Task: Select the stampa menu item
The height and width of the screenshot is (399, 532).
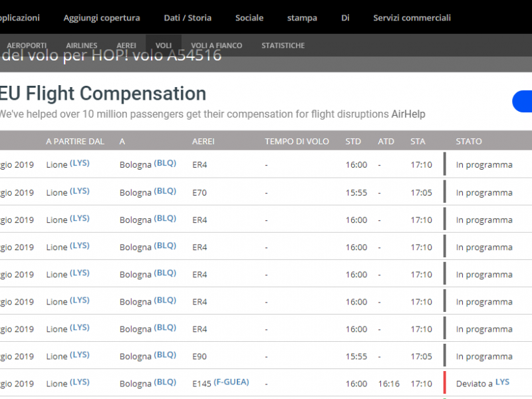Action: click(x=302, y=18)
